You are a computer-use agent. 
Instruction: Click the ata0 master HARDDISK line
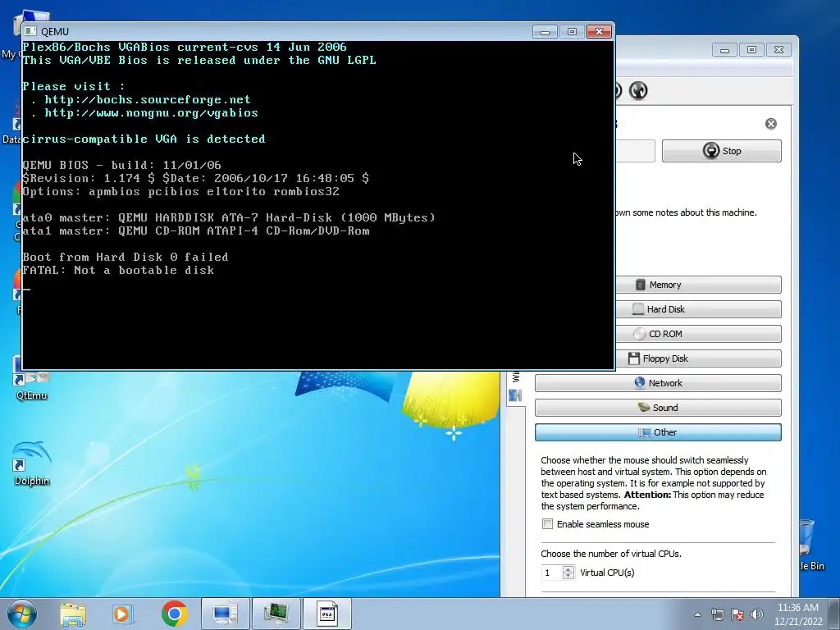[229, 217]
